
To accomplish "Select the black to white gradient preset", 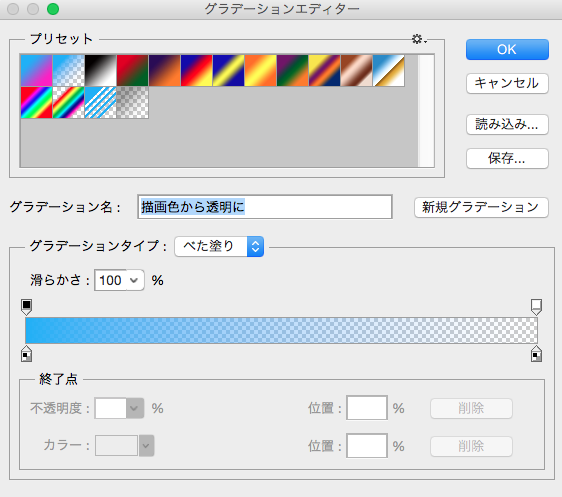I will [x=101, y=71].
